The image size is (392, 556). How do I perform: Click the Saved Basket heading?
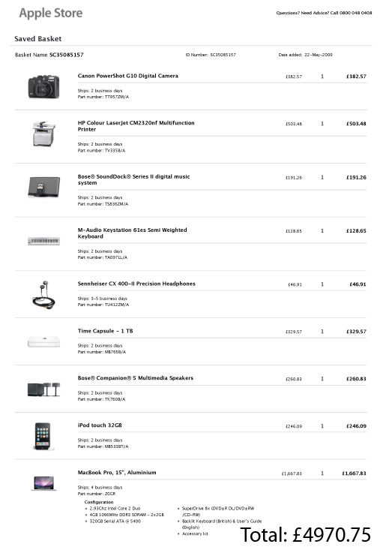38,39
